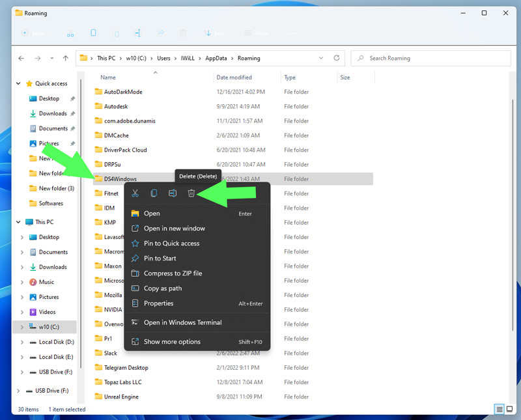Collapse the Quick access tree section

click(19, 84)
